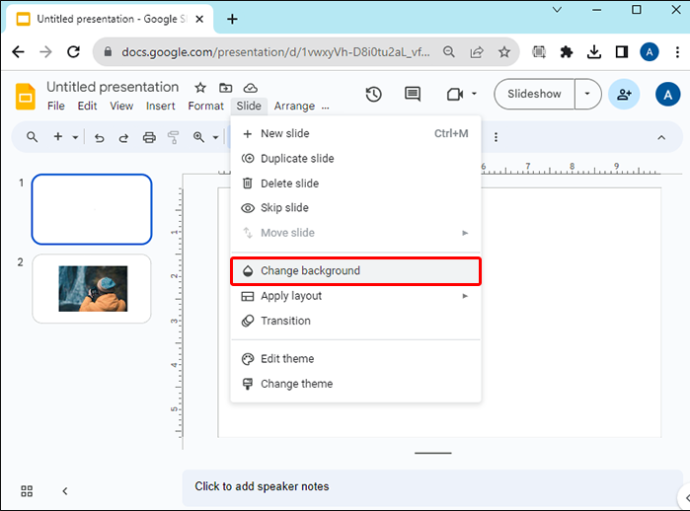Viewport: 690px width, 511px height.
Task: Open the Format menu
Action: pos(206,106)
